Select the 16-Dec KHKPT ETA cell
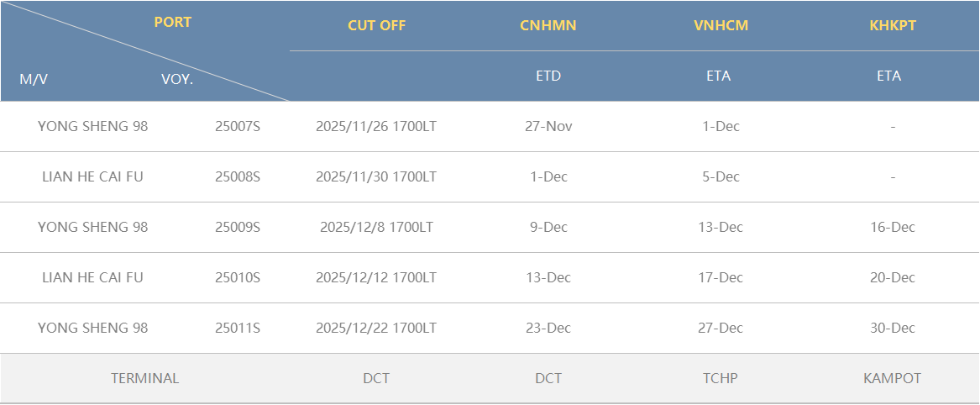The width and height of the screenshot is (980, 405). point(892,228)
